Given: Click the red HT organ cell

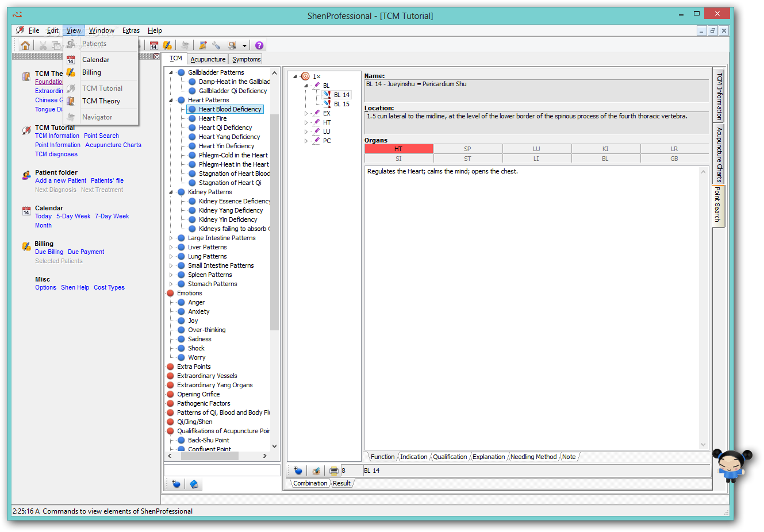Looking at the screenshot, I should tap(398, 149).
